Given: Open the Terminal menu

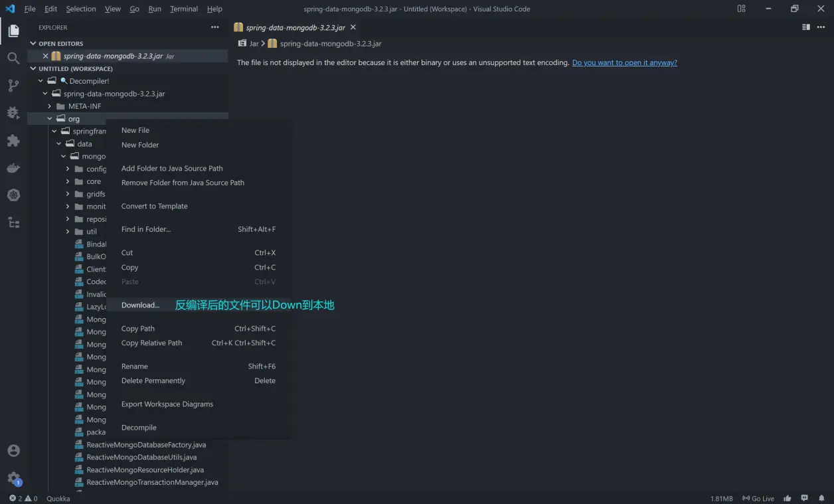Looking at the screenshot, I should pos(184,9).
